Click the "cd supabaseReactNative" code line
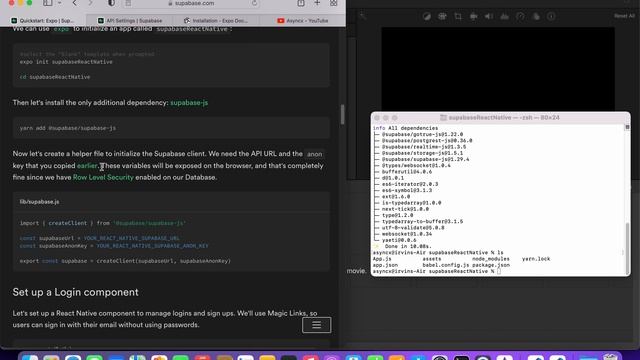640x360 pixels. 55,77
